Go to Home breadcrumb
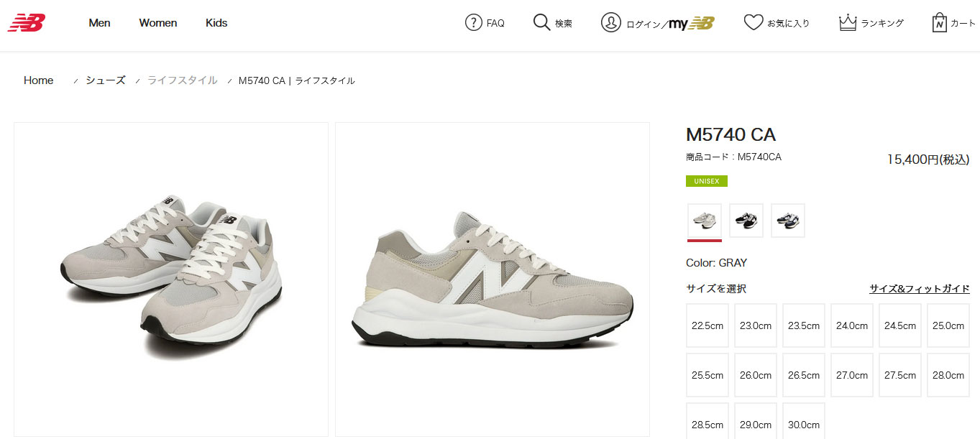 (x=38, y=80)
